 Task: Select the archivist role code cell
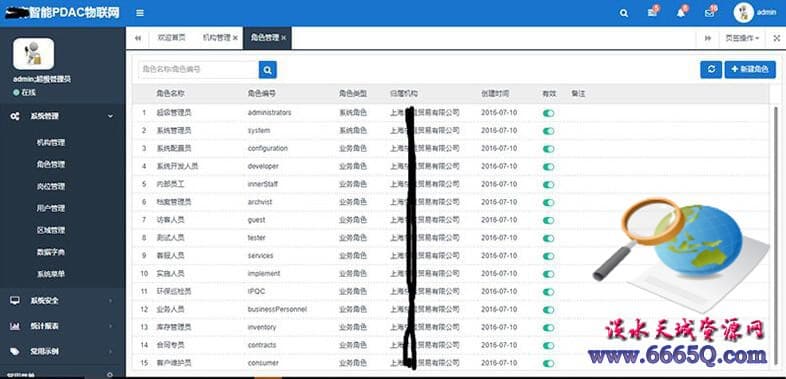(x=260, y=202)
